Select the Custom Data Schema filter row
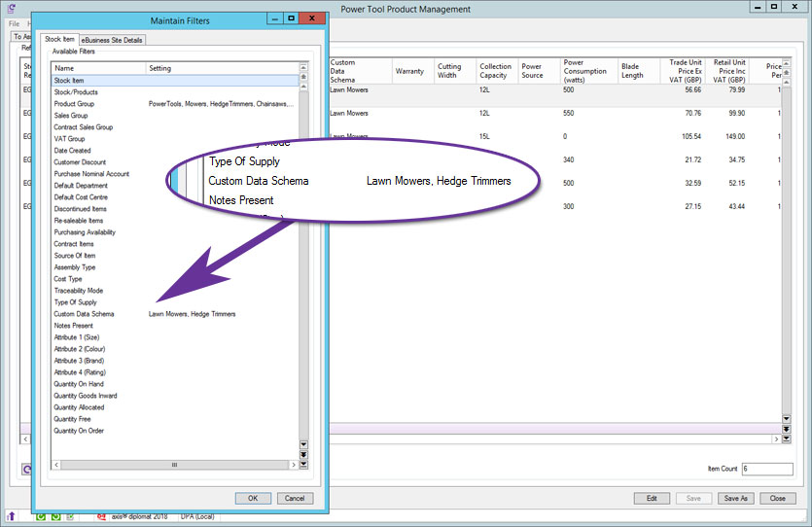 pos(175,314)
